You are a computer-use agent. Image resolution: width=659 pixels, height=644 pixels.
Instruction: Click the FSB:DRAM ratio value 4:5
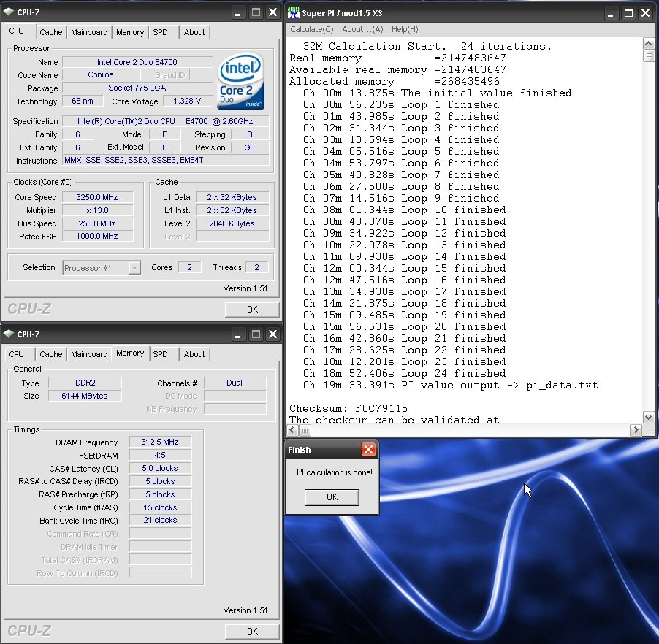(160, 455)
